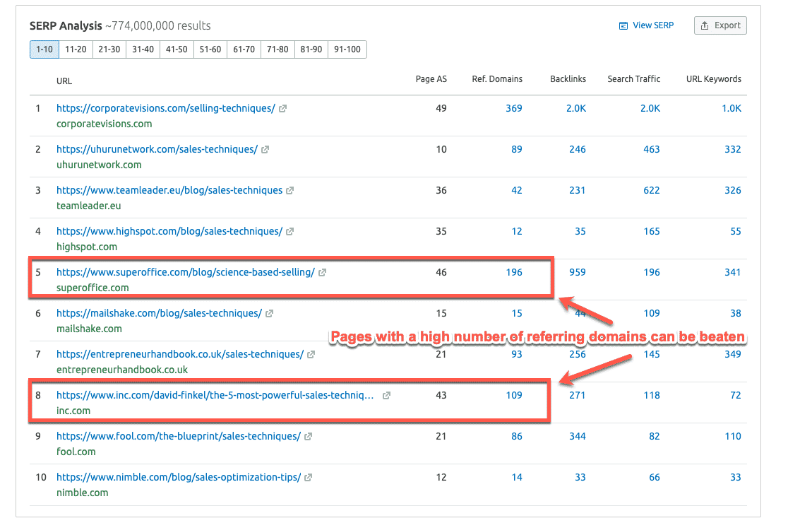Click external link icon for highspot.com result

tap(290, 232)
